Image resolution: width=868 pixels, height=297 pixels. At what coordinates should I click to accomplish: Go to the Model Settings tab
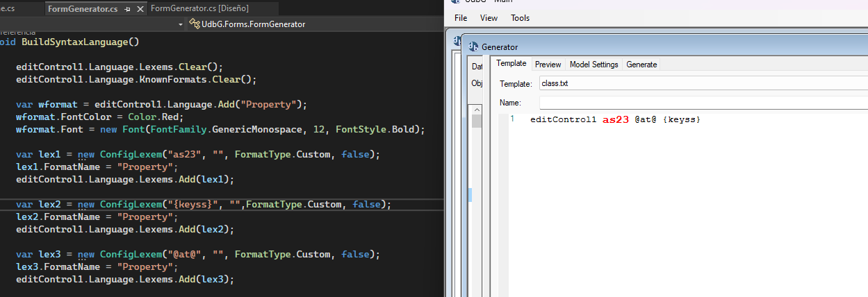pyautogui.click(x=593, y=65)
